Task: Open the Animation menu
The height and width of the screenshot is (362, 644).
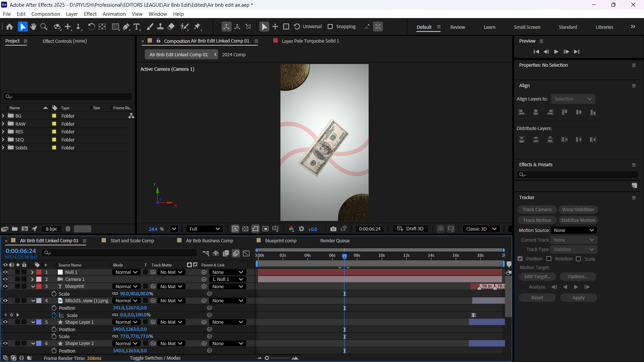Action: (114, 14)
